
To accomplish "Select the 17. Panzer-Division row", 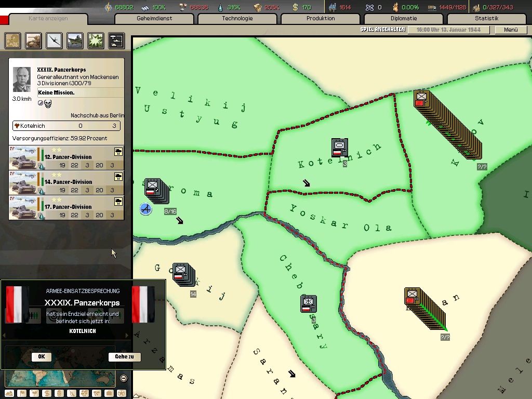I will click(66, 208).
